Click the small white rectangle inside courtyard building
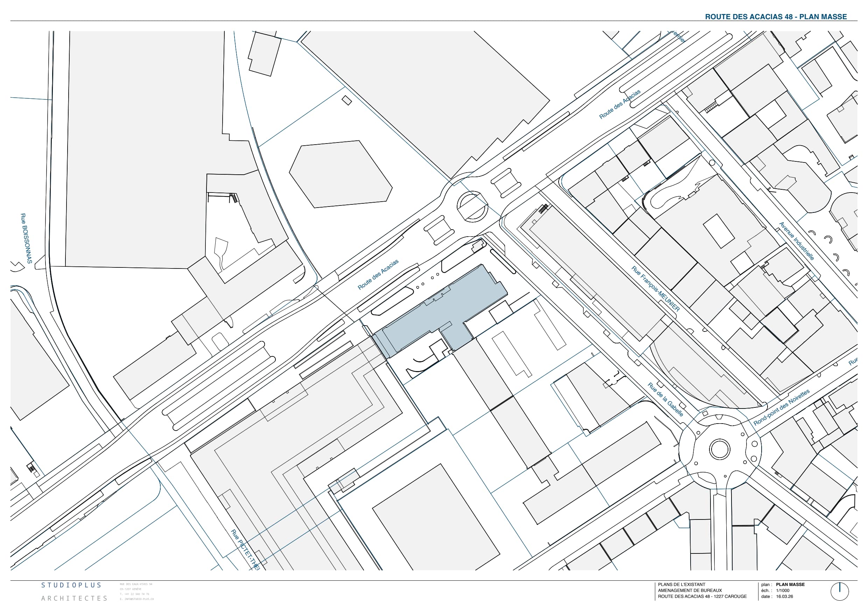This screenshot has width=868, height=614. (718, 231)
